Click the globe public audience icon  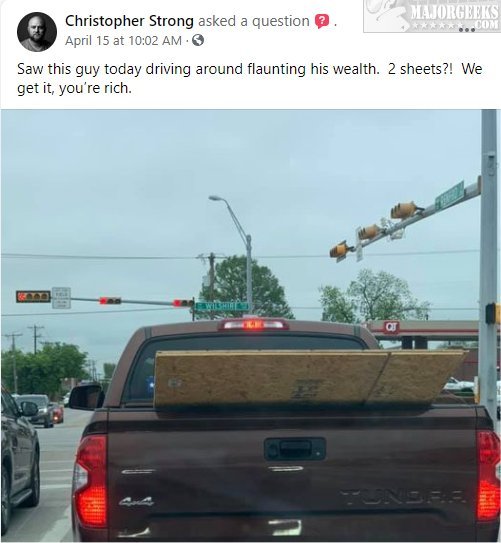coord(198,41)
